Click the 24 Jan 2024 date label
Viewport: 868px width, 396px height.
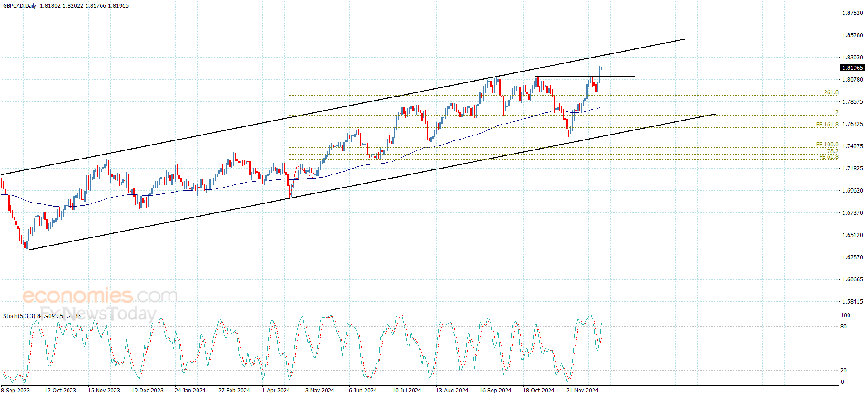click(x=190, y=391)
